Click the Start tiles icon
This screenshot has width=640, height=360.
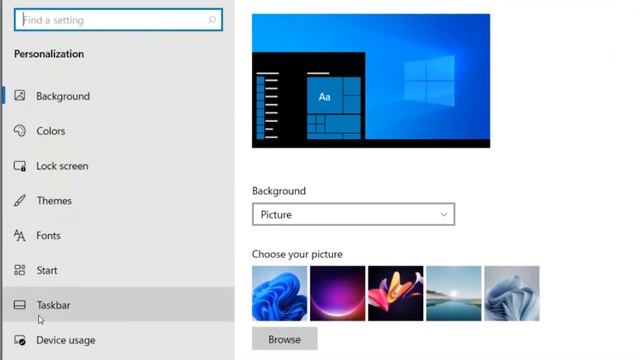coord(20,270)
